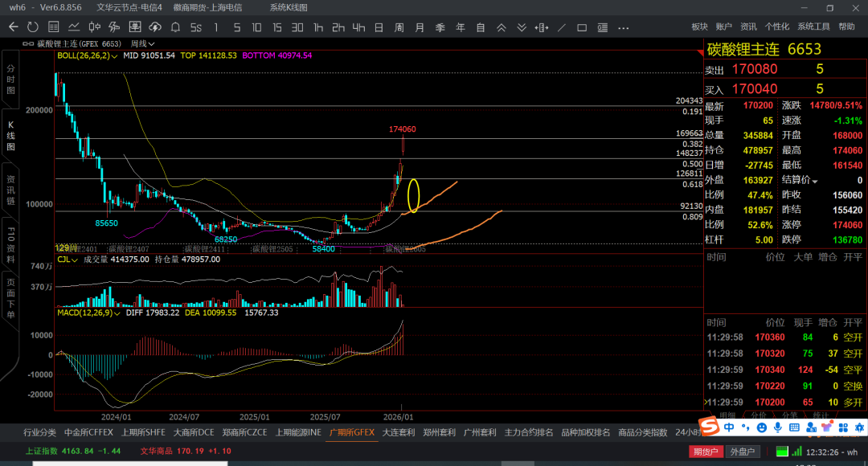Click the 品种加权排名 tab
This screenshot has width=868, height=466.
[586, 432]
